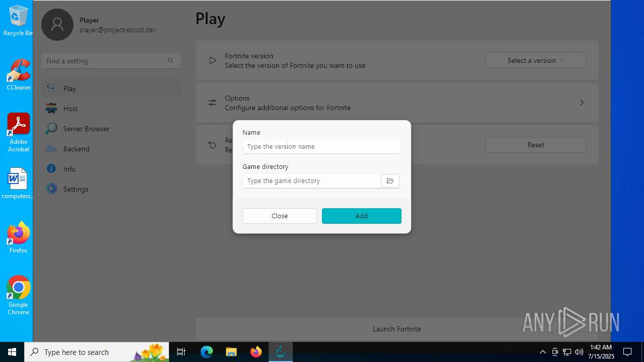The width and height of the screenshot is (644, 362).
Task: Open the Select a version dropdown
Action: (536, 60)
